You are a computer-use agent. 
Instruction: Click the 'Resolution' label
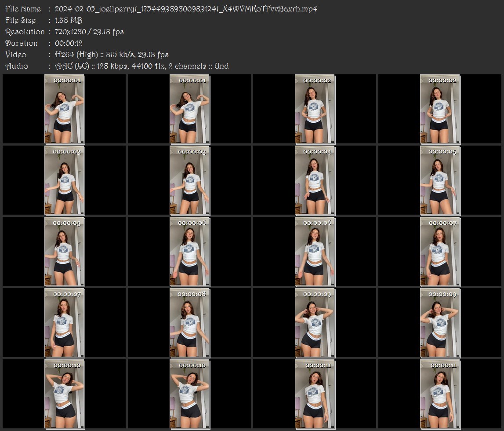pos(25,32)
